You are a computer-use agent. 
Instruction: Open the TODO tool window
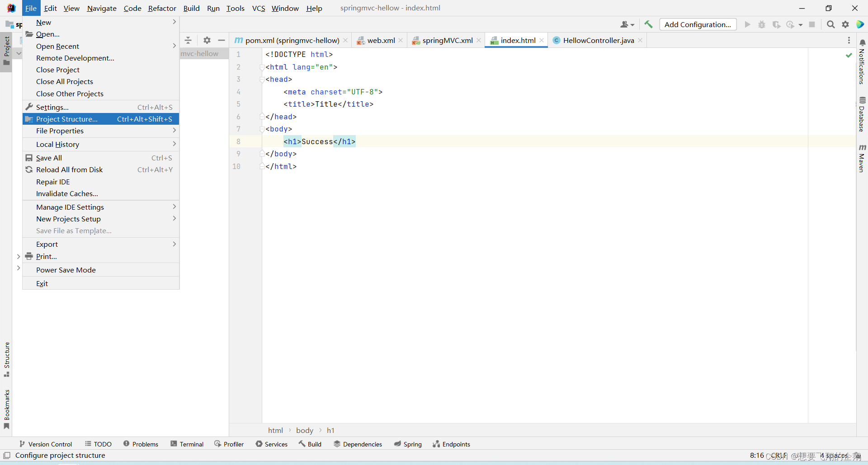tap(98, 444)
